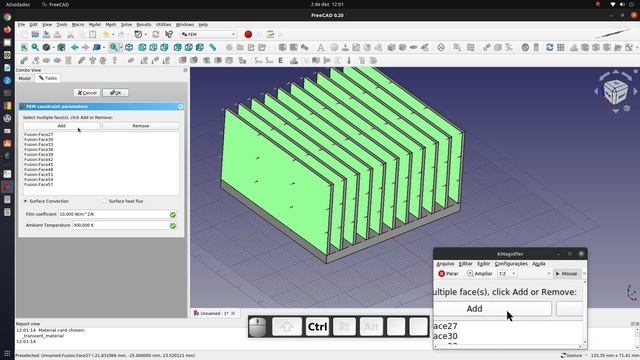Click the grid mesh toolbar icon
This screenshot has width=640, height=360.
[x=561, y=47]
